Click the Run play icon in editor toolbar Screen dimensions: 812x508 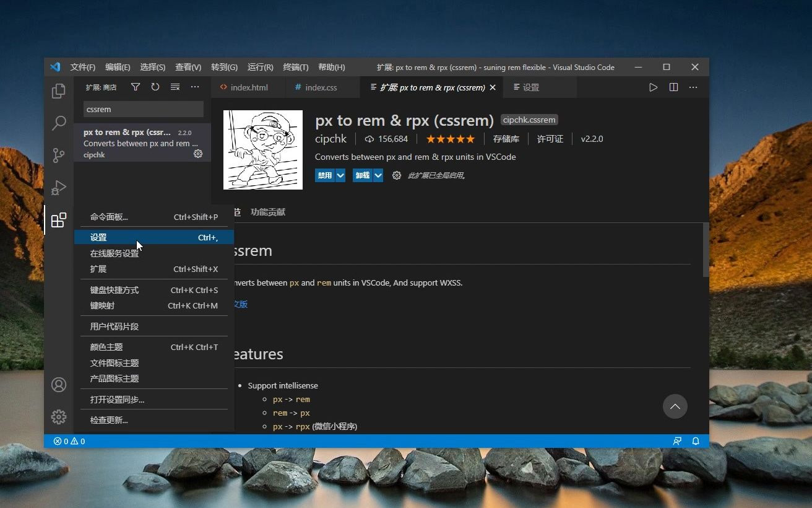coord(653,87)
